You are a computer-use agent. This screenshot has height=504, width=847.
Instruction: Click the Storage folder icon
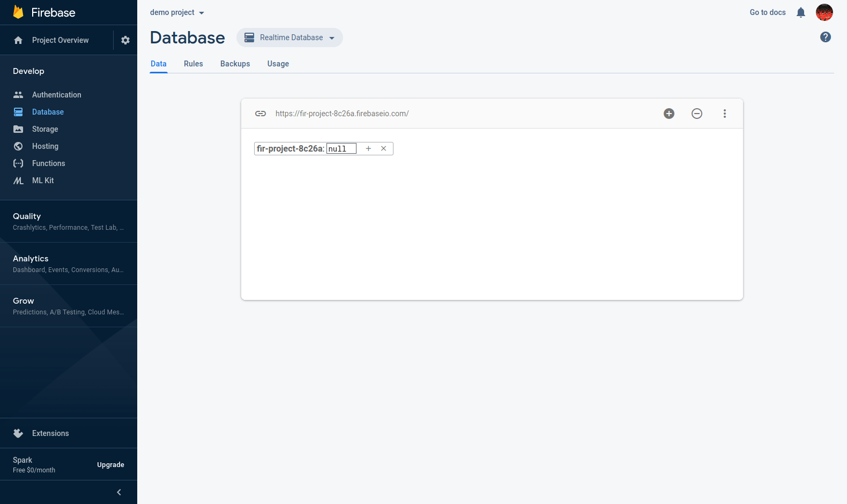coord(18,129)
